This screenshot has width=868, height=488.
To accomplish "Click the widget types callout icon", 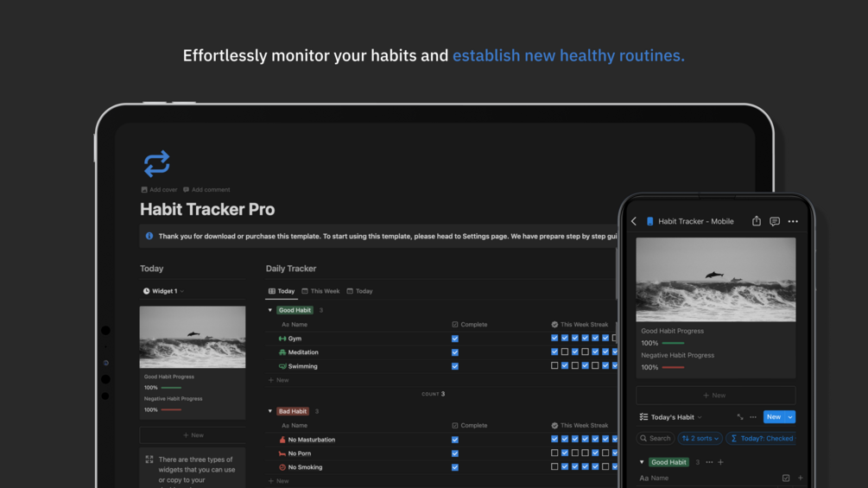I will [149, 459].
